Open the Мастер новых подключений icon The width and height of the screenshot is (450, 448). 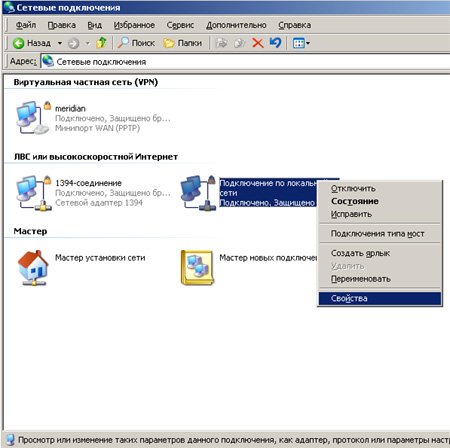(197, 268)
